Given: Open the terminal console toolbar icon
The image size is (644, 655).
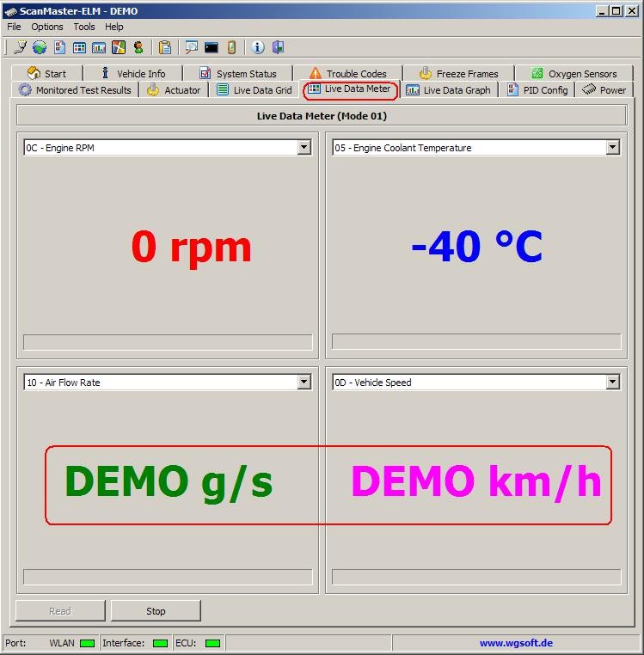Looking at the screenshot, I should tap(212, 47).
